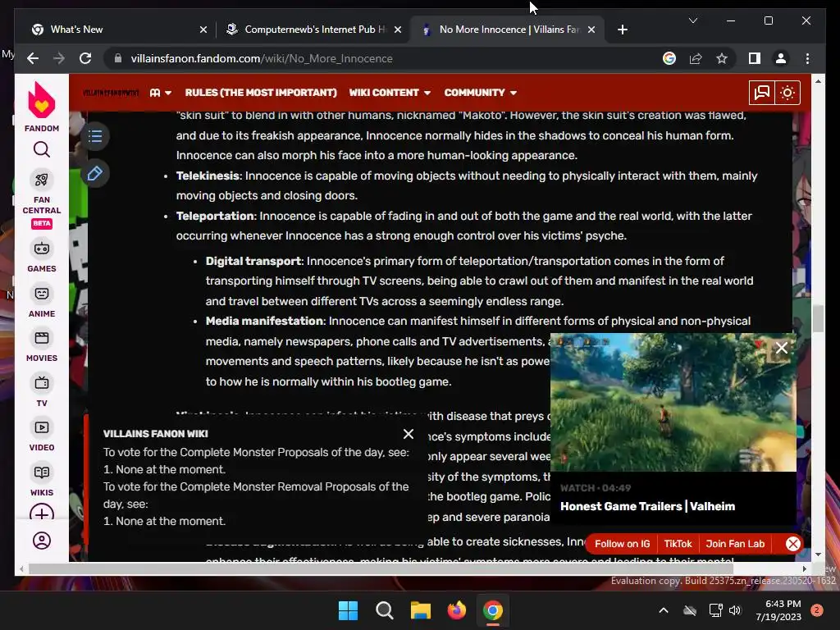Image resolution: width=840 pixels, height=630 pixels.
Task: Open the Windows Start menu
Action: (x=348, y=610)
